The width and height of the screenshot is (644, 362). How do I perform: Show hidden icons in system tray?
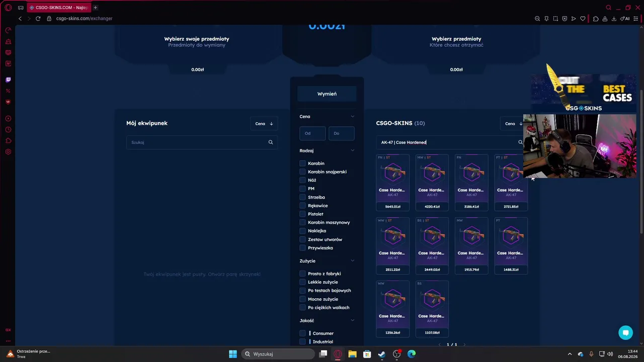click(570, 354)
